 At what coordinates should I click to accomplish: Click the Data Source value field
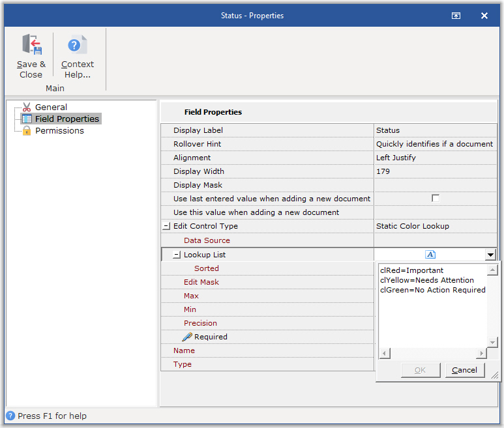click(436, 240)
